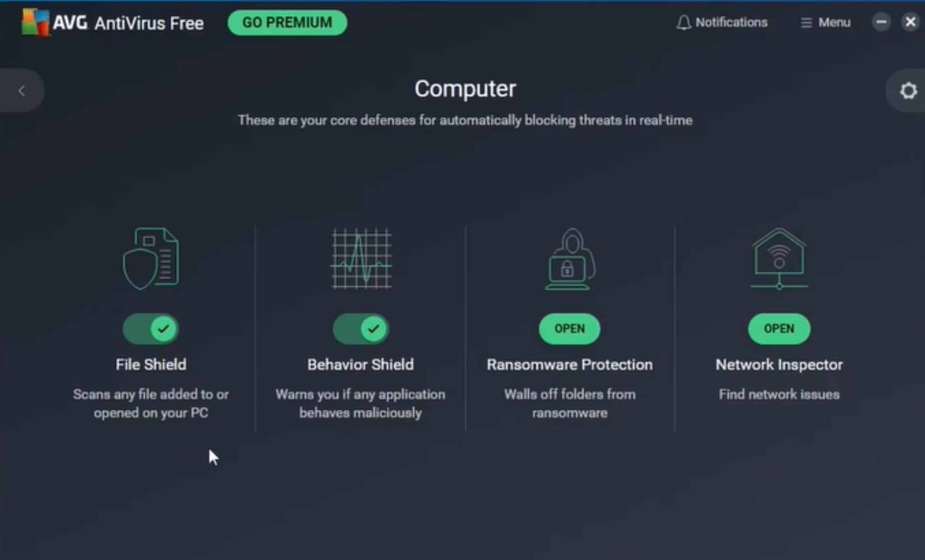Click the Ransomware Protection hacker icon
The height and width of the screenshot is (560, 925).
[x=570, y=259]
